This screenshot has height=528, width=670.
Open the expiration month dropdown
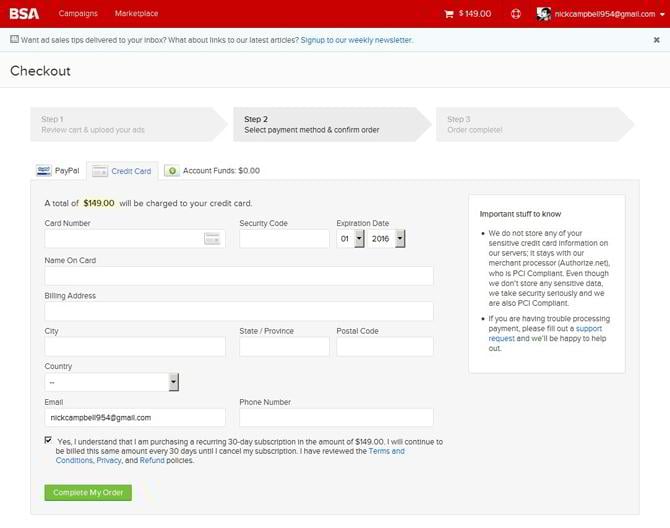(352, 238)
